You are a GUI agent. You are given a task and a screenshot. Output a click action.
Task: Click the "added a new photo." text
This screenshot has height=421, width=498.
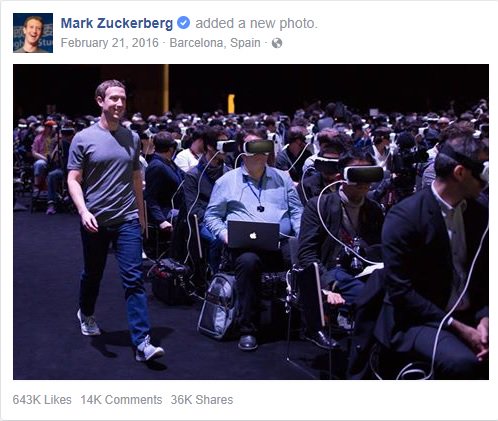tap(256, 23)
